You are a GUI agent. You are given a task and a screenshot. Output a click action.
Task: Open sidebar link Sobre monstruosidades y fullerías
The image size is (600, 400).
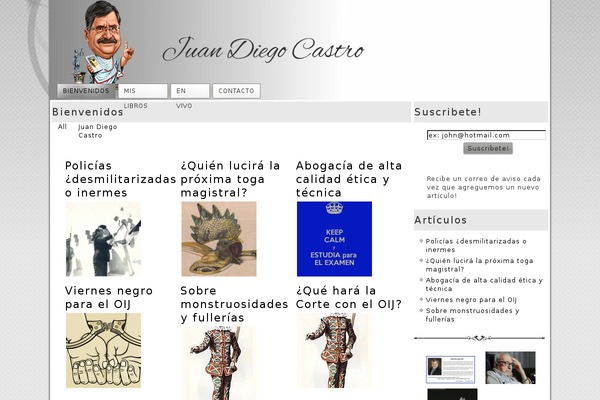pos(473,315)
